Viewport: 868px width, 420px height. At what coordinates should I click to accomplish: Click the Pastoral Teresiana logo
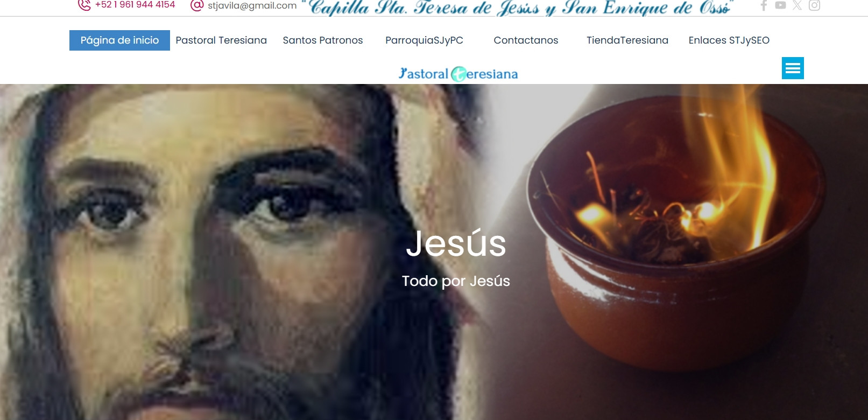458,74
